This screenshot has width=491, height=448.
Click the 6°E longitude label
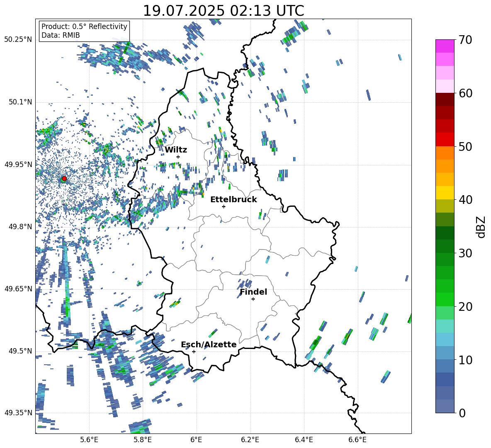tap(196, 440)
